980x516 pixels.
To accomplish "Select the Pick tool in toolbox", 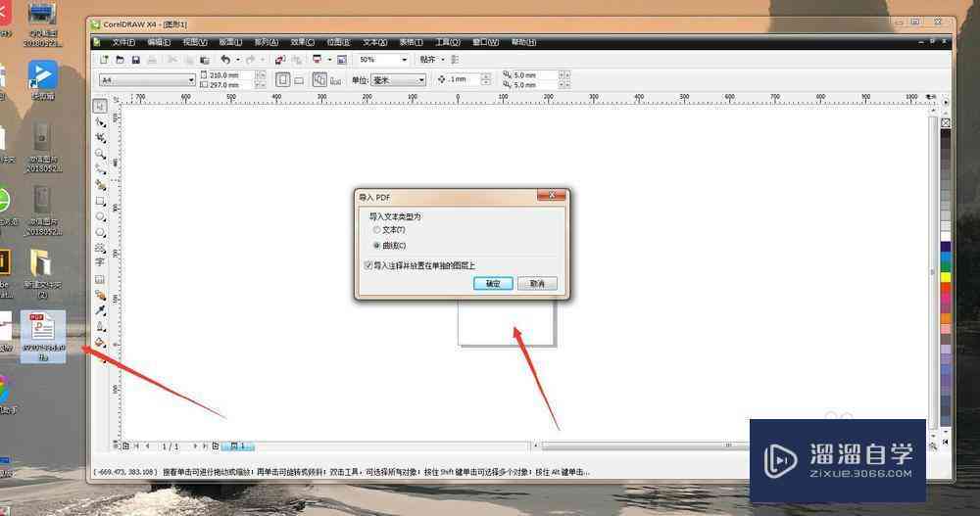I will (x=100, y=106).
